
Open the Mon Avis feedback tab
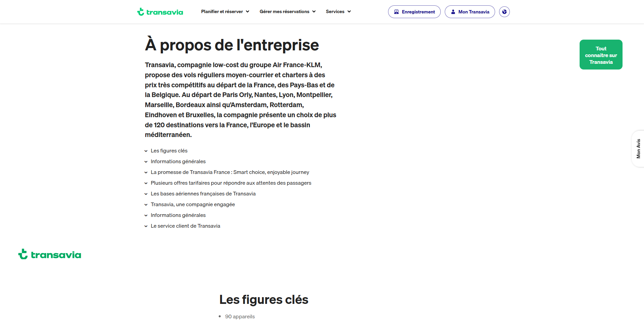(638, 149)
